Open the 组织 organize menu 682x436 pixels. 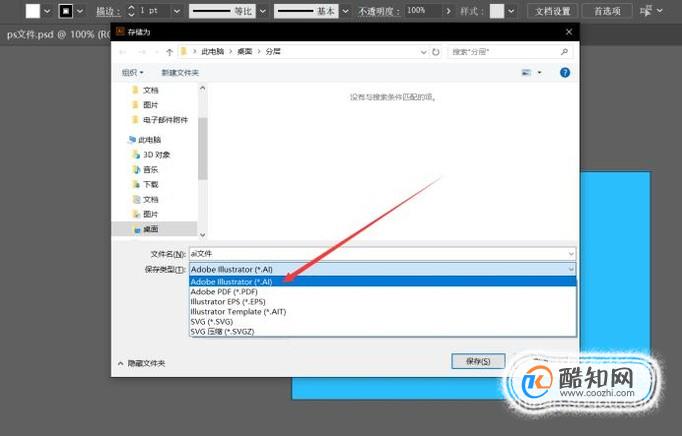[x=133, y=73]
